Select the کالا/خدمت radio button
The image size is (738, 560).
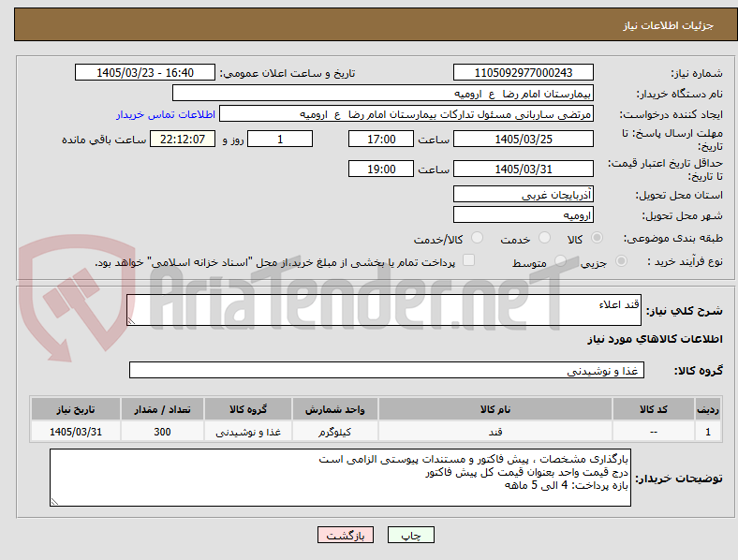coord(478,238)
